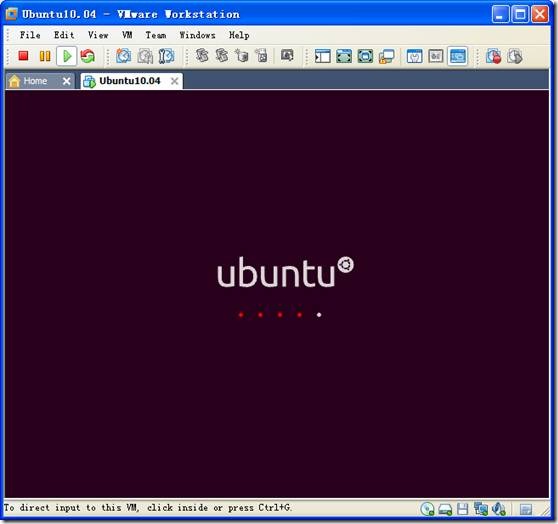Show the summary view toolbar icon
The image size is (558, 524).
(x=414, y=56)
